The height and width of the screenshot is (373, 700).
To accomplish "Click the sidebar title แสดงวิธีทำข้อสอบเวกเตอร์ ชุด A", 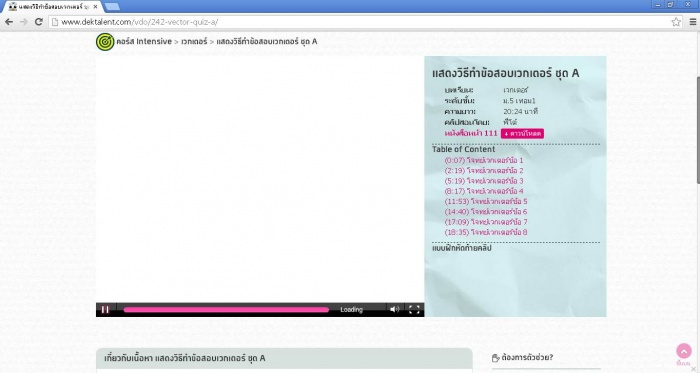I will tap(505, 73).
